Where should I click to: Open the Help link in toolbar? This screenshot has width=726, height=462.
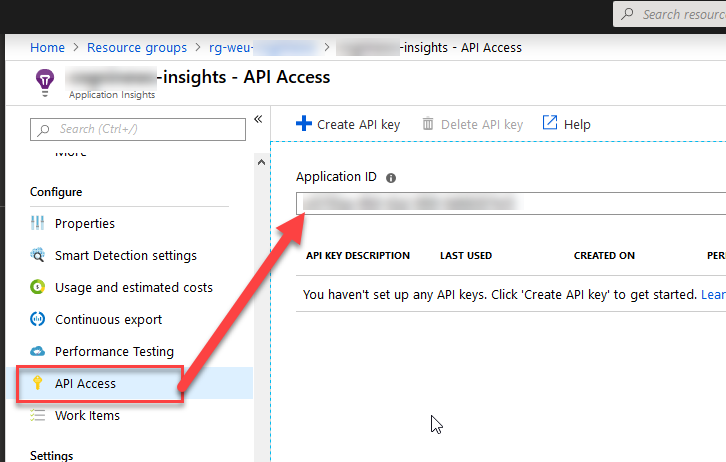(566, 124)
